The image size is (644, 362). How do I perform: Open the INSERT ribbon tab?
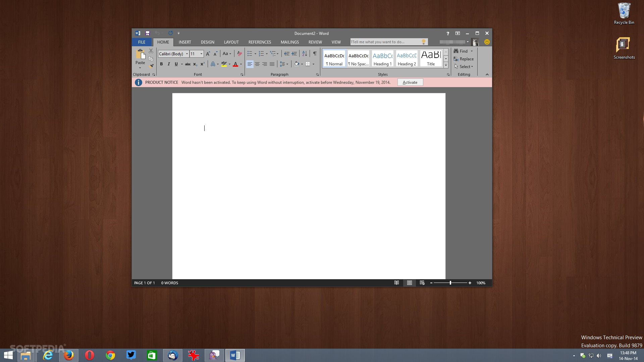tap(184, 42)
